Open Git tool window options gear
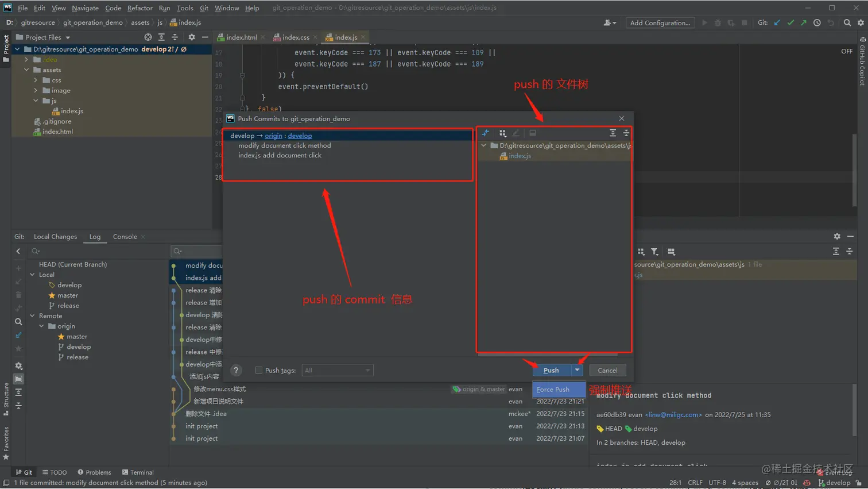This screenshot has width=868, height=489. click(837, 236)
